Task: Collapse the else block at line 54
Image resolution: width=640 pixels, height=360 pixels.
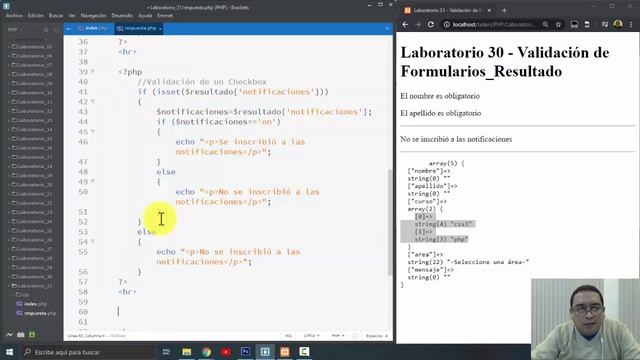Action: click(x=93, y=241)
